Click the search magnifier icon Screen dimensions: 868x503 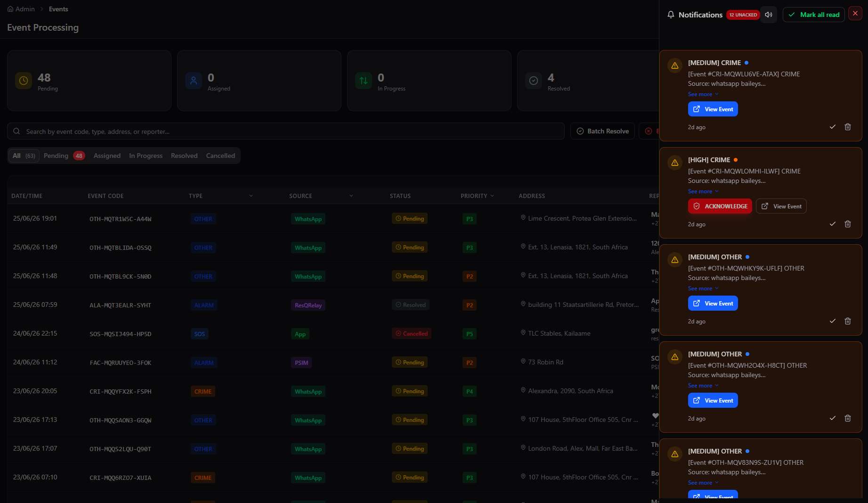point(16,131)
